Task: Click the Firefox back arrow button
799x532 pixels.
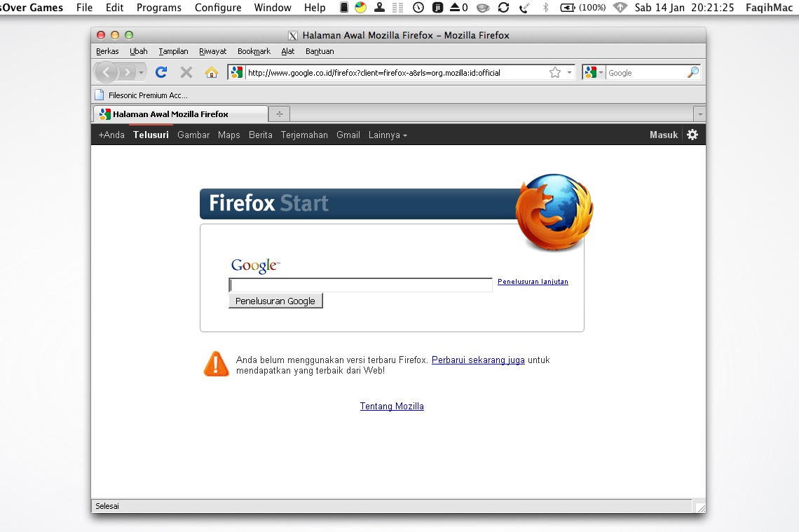Action: click(107, 72)
